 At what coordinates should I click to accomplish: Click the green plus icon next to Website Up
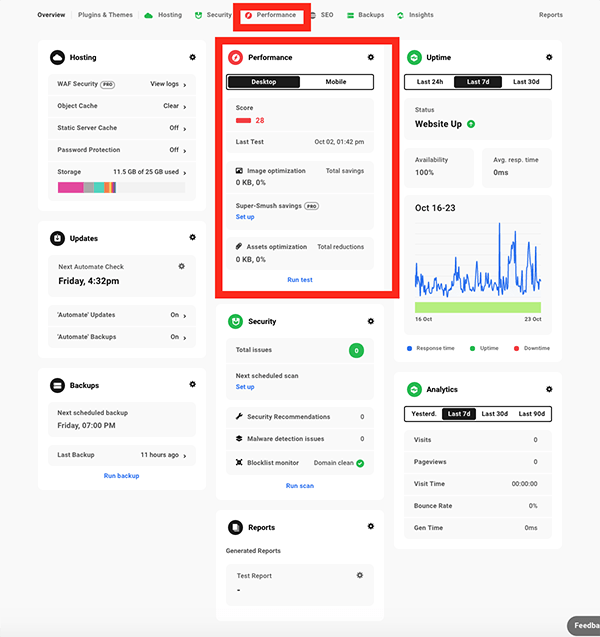point(471,124)
